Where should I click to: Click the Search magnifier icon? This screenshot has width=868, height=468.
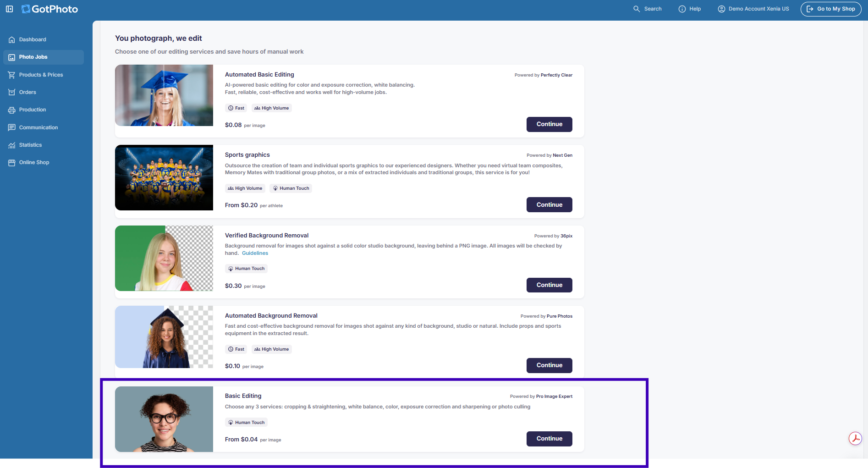[x=637, y=9]
